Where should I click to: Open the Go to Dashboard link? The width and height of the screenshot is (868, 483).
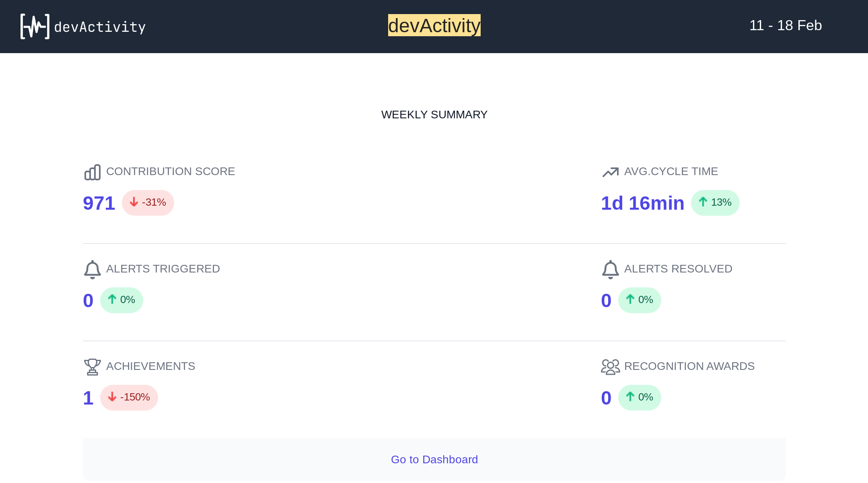coord(434,459)
